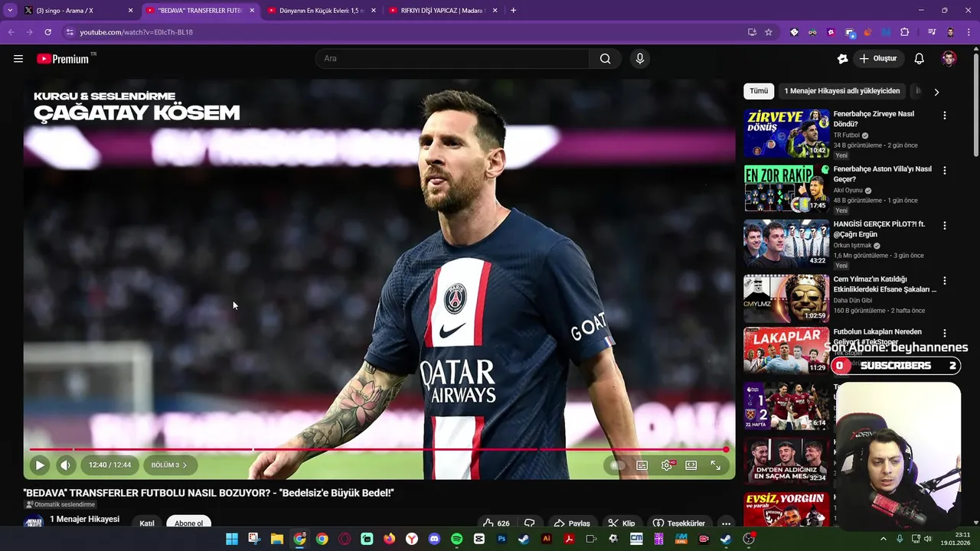Toggle subtitles in the video player

click(x=642, y=465)
